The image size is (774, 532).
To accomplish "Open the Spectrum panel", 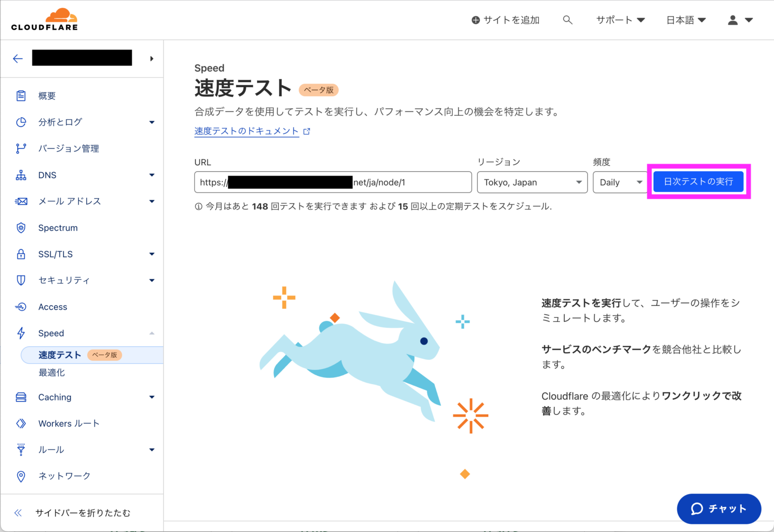I will (x=58, y=228).
